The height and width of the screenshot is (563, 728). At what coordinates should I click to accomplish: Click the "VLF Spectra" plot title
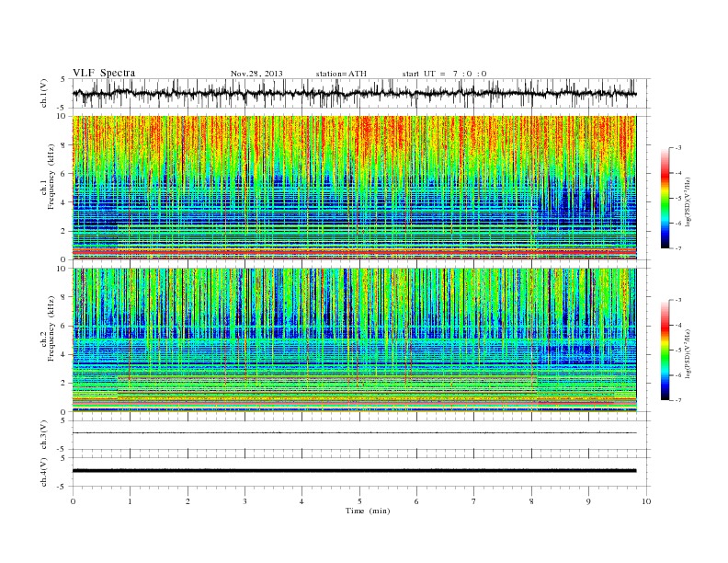point(104,73)
